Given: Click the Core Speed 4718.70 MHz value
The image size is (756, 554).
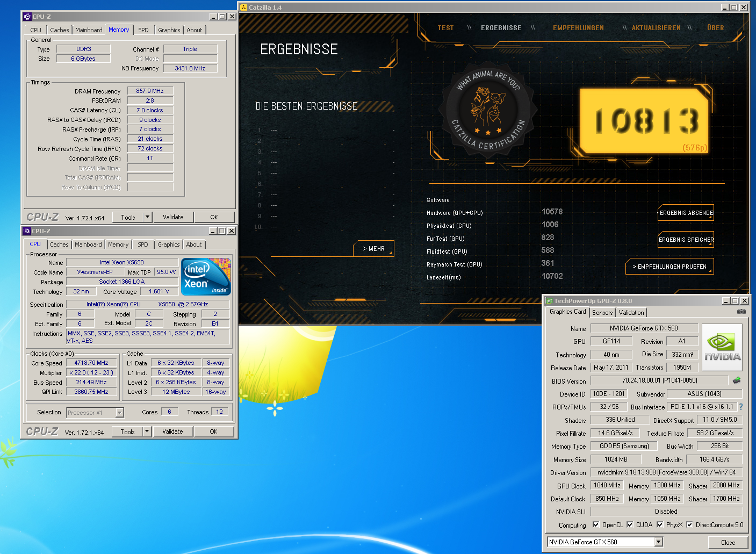Looking at the screenshot, I should [x=91, y=363].
